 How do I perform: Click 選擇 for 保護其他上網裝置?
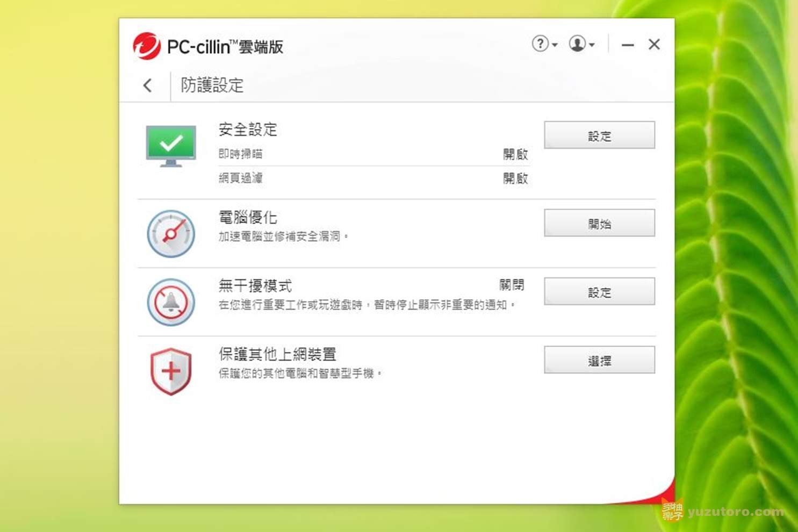coord(599,360)
